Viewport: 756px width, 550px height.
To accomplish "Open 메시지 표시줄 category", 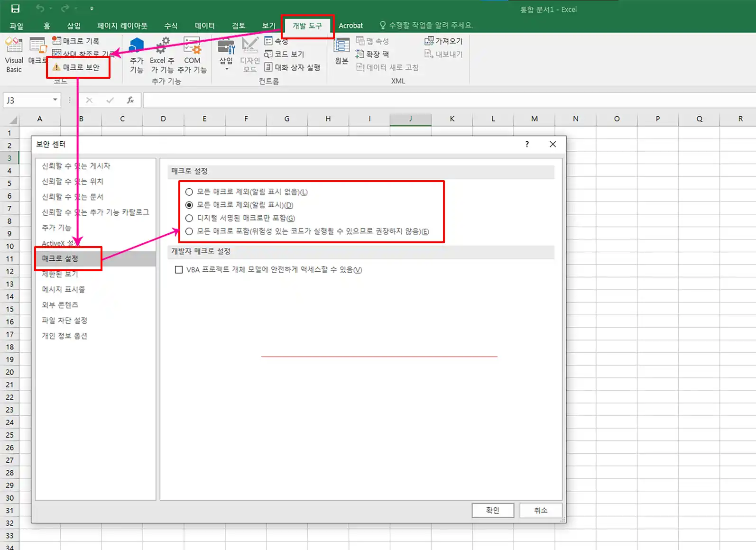I will coord(95,289).
